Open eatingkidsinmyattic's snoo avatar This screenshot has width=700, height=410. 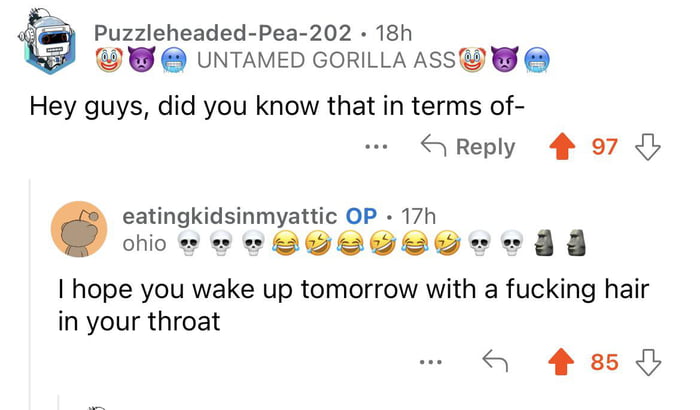[x=76, y=229]
